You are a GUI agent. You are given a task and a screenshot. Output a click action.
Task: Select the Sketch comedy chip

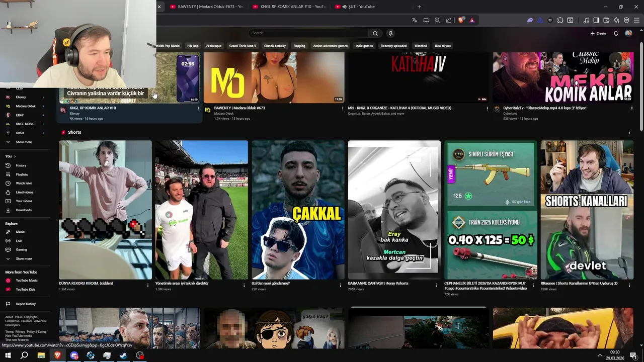[275, 46]
